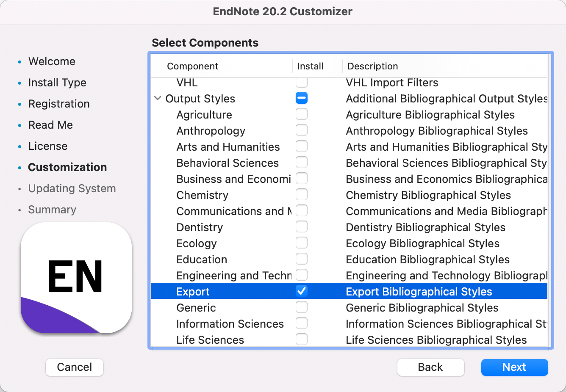Click the Welcome step in sidebar

tap(52, 61)
